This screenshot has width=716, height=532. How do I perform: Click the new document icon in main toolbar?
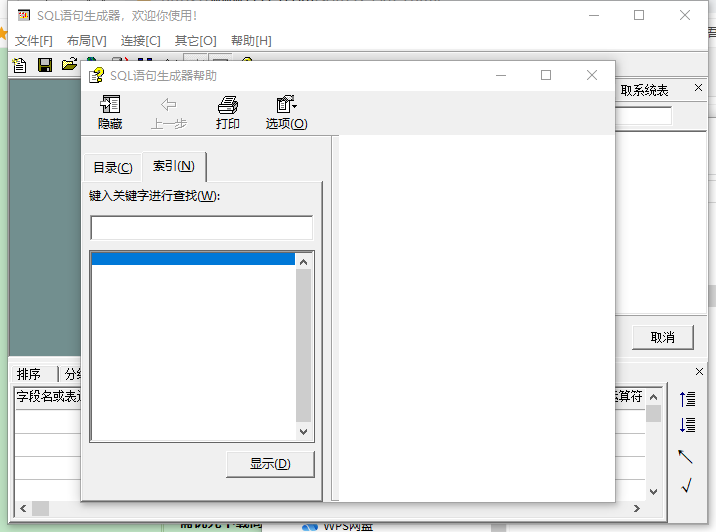point(19,65)
